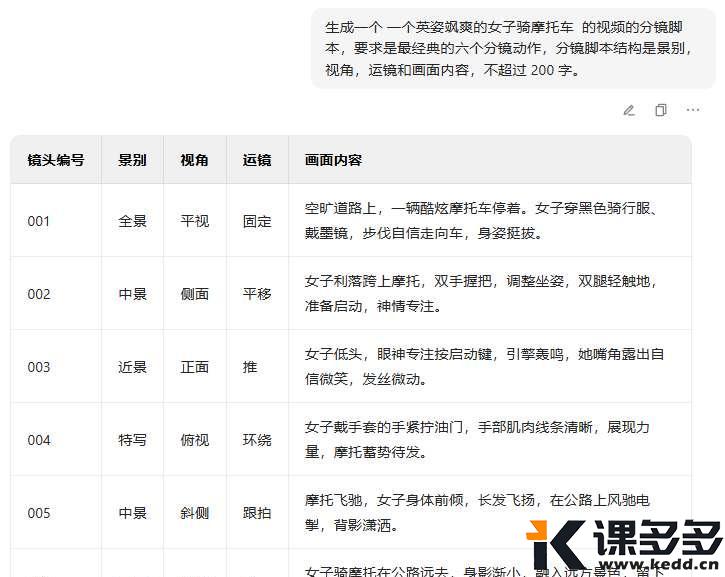This screenshot has height=577, width=725.
Task: Click the 视角 column header
Action: coord(194,160)
